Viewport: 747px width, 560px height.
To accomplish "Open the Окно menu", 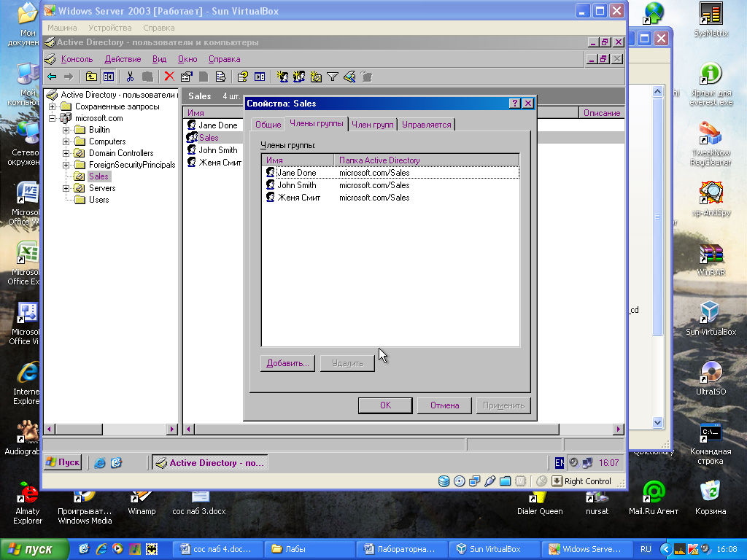I will (x=187, y=59).
